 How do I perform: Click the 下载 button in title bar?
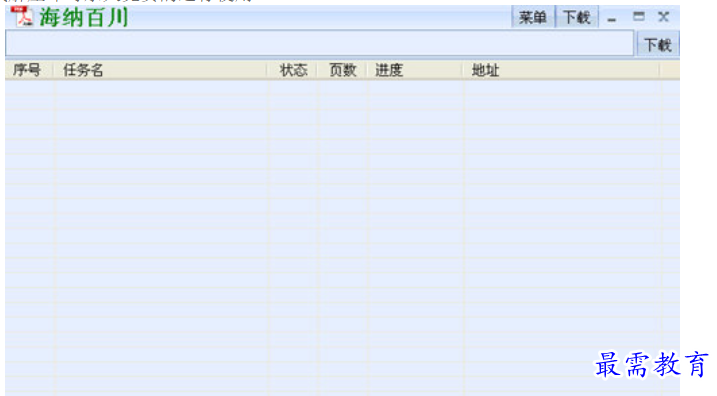(577, 18)
